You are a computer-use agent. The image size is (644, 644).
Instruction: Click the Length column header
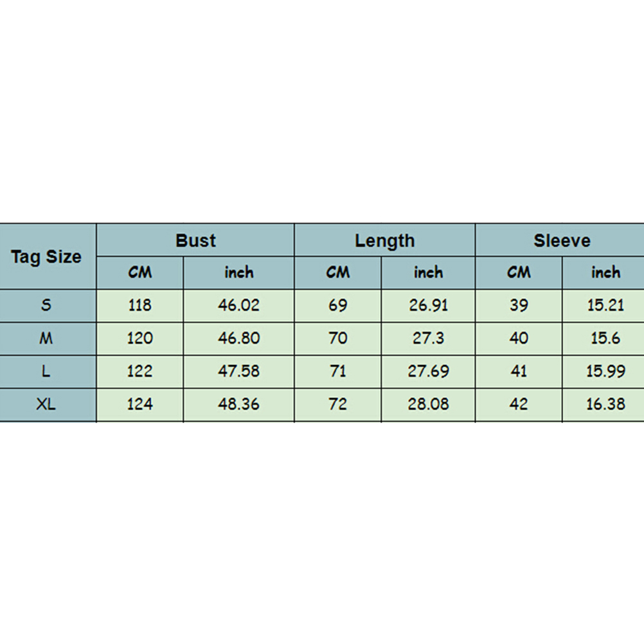[x=384, y=241]
